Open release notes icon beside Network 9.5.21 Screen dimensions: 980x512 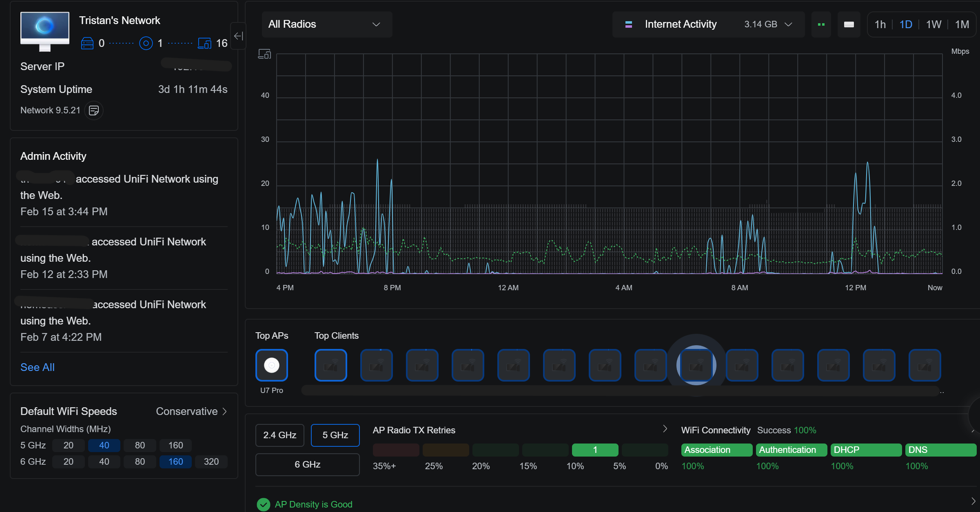[x=93, y=110]
